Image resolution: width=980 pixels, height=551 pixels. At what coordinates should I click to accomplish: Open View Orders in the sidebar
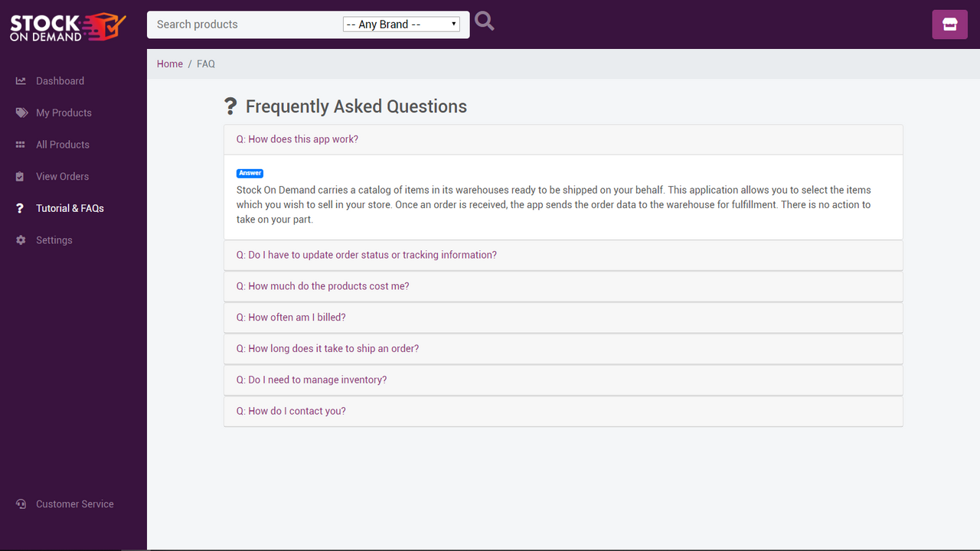coord(62,177)
